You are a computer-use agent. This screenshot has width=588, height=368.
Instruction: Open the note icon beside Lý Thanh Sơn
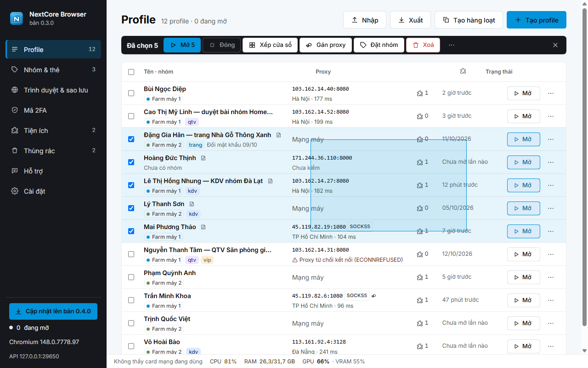point(192,204)
